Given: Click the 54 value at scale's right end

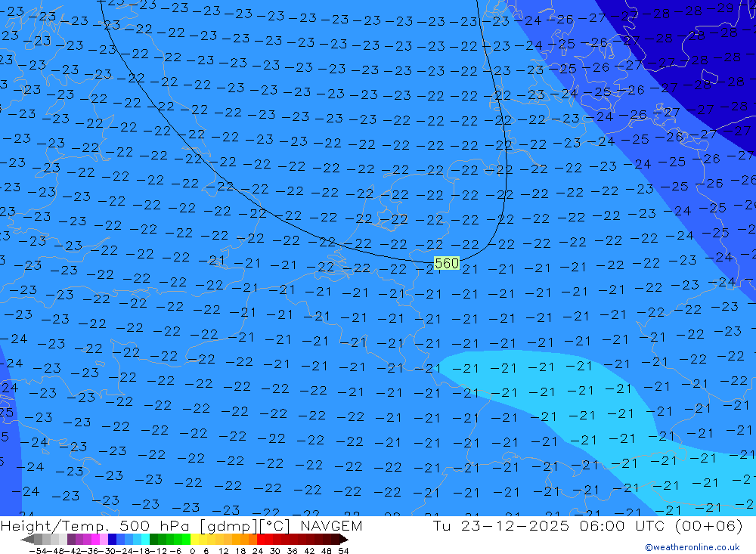Looking at the screenshot, I should (343, 551).
